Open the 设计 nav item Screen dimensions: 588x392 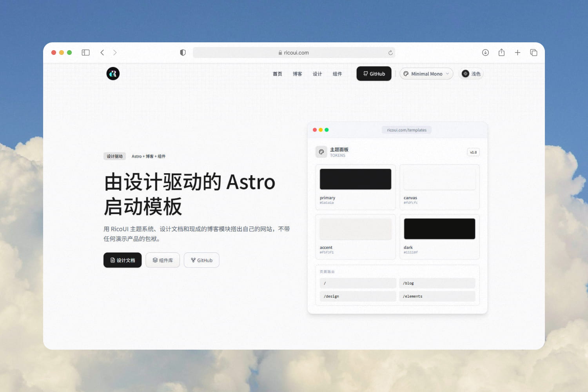coord(318,74)
